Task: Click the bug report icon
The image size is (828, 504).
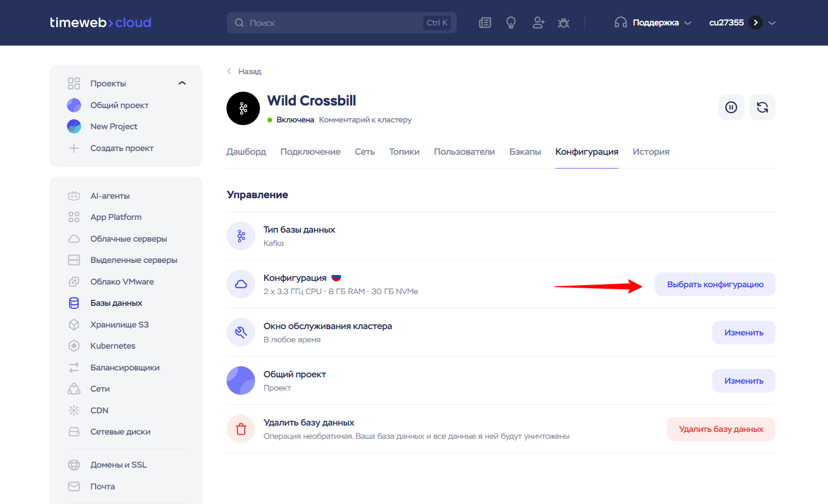Action: [563, 23]
